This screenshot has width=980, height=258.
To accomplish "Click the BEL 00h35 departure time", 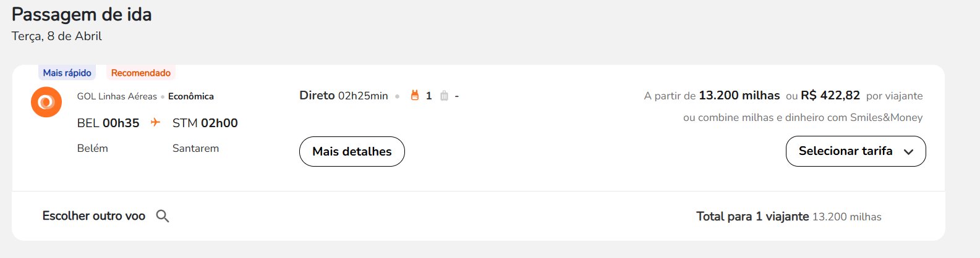I will click(108, 123).
